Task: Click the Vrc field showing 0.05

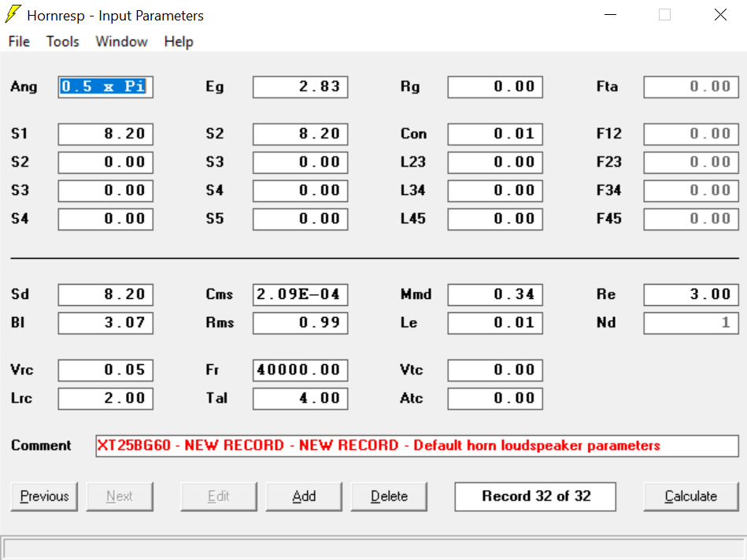Action: pos(105,370)
